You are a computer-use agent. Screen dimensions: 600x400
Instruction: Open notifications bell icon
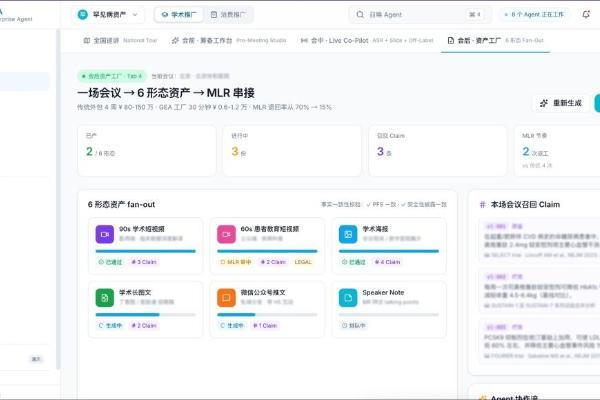(x=586, y=15)
